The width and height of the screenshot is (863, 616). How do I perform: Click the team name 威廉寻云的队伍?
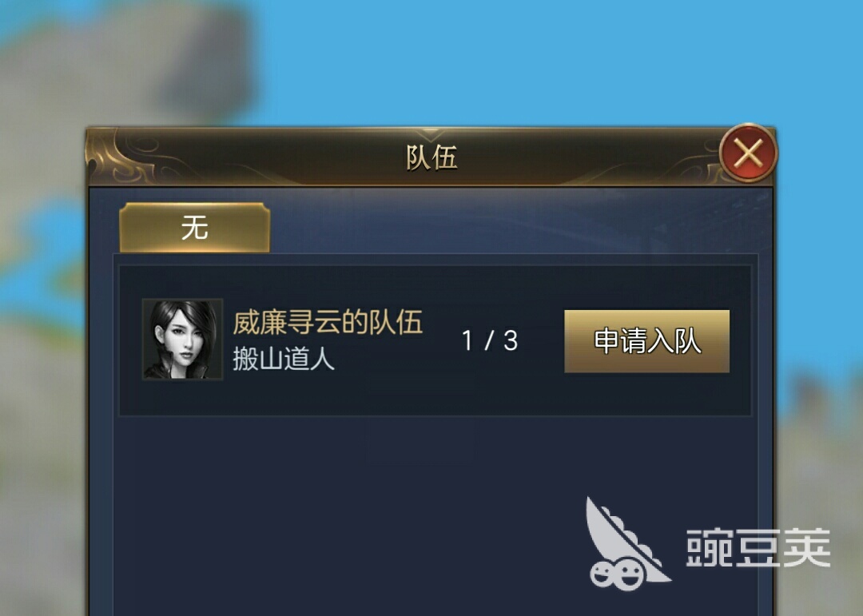coord(328,322)
